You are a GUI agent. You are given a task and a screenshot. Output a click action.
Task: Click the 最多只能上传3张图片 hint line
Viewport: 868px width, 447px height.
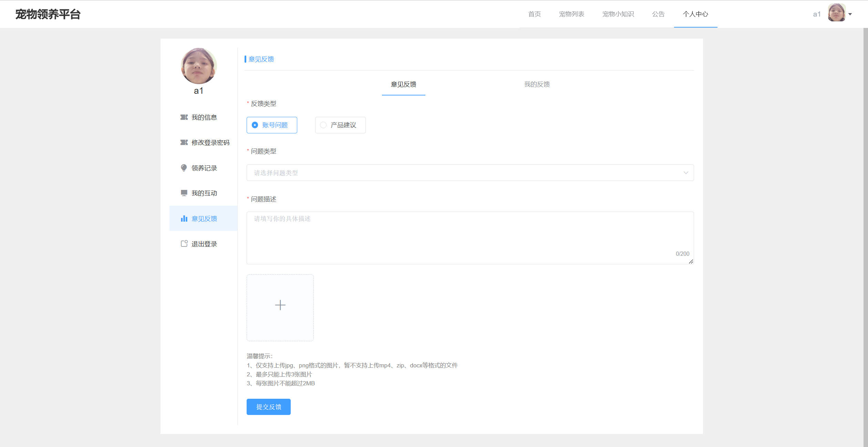(279, 374)
